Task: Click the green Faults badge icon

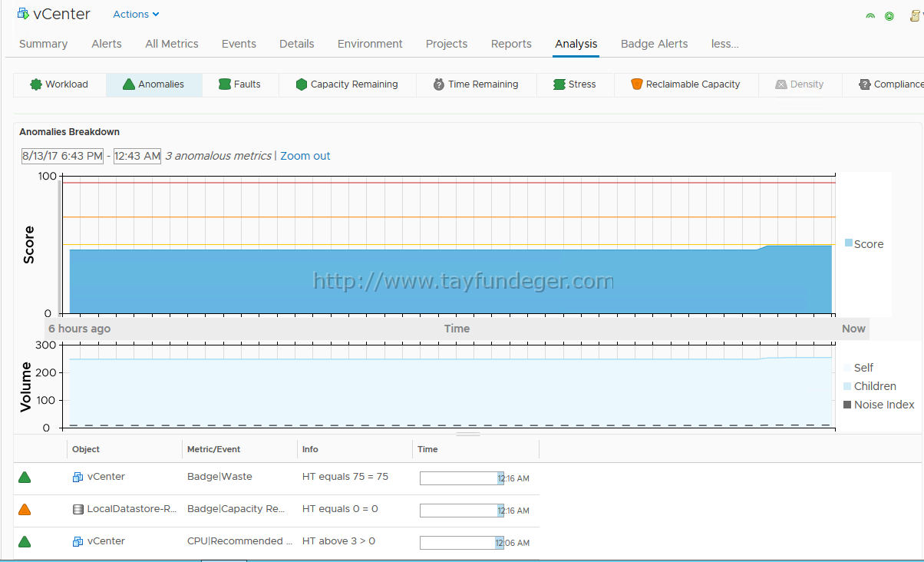Action: (225, 84)
